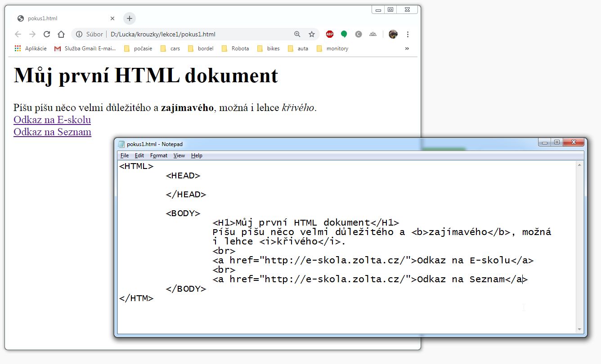This screenshot has height=364, width=601.
Task: Open the Aplikácie apps shortcut
Action: [x=30, y=49]
